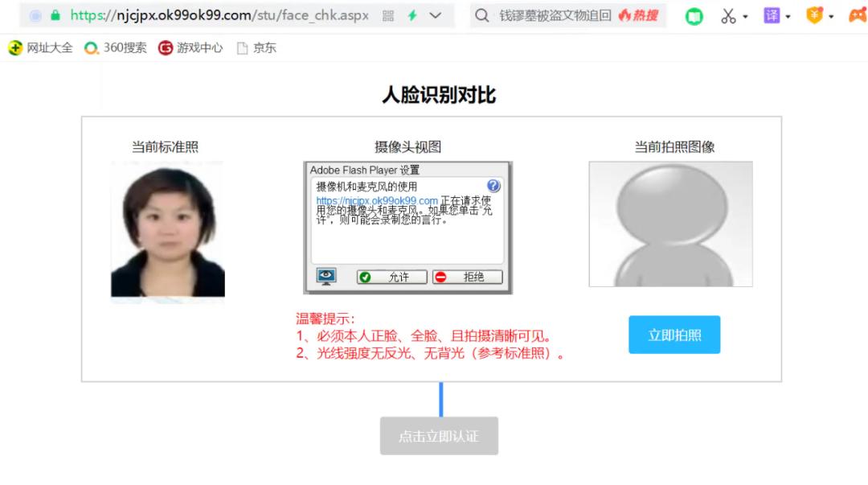Open the 京东 bookmark
868x485 pixels.
click(265, 47)
